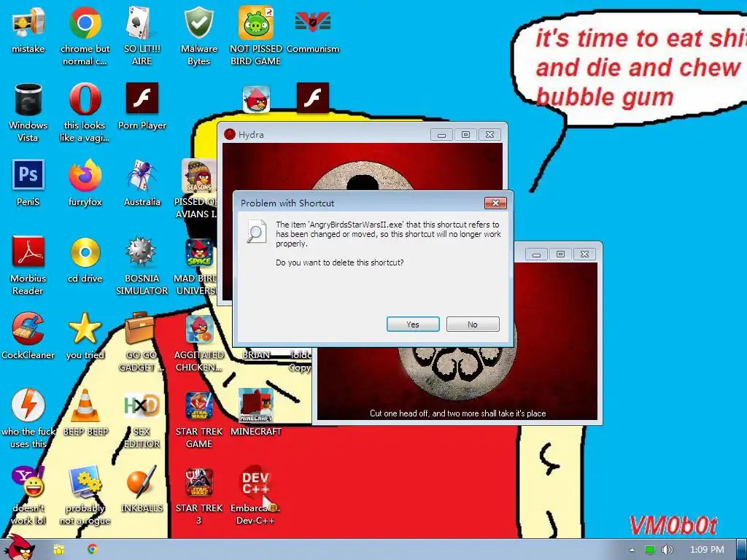The width and height of the screenshot is (747, 560).
Task: Open the STAR TREK 3 icon
Action: point(198,495)
